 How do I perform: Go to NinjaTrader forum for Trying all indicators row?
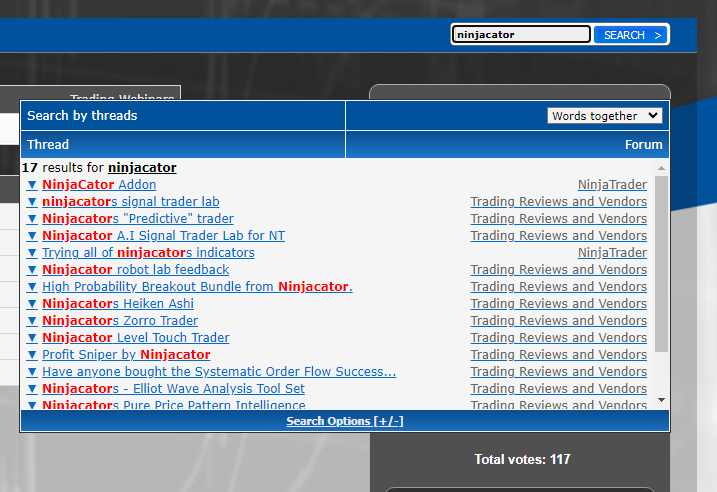coord(612,252)
